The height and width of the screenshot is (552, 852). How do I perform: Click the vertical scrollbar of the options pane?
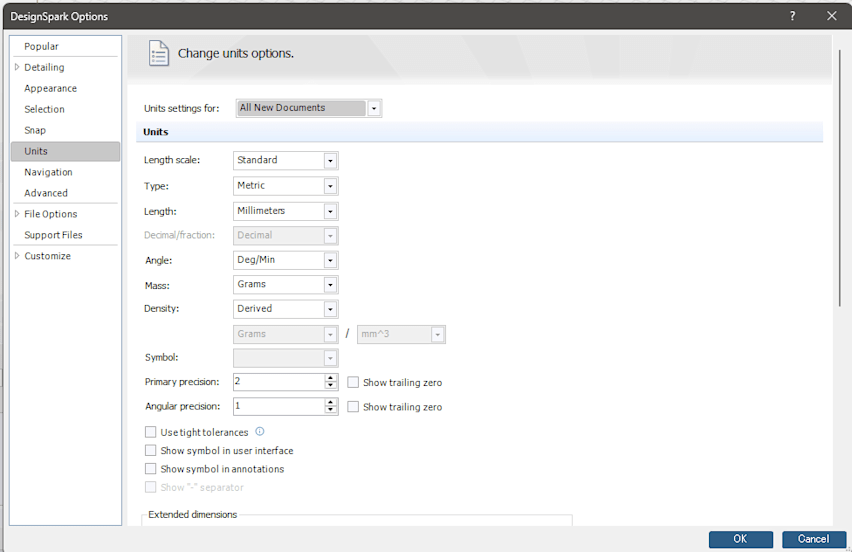[x=840, y=178]
